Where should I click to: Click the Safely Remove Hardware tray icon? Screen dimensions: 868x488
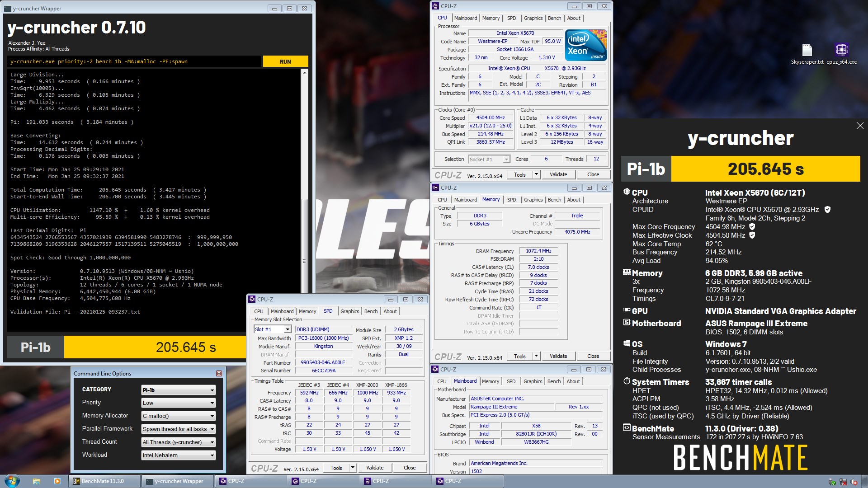832,482
